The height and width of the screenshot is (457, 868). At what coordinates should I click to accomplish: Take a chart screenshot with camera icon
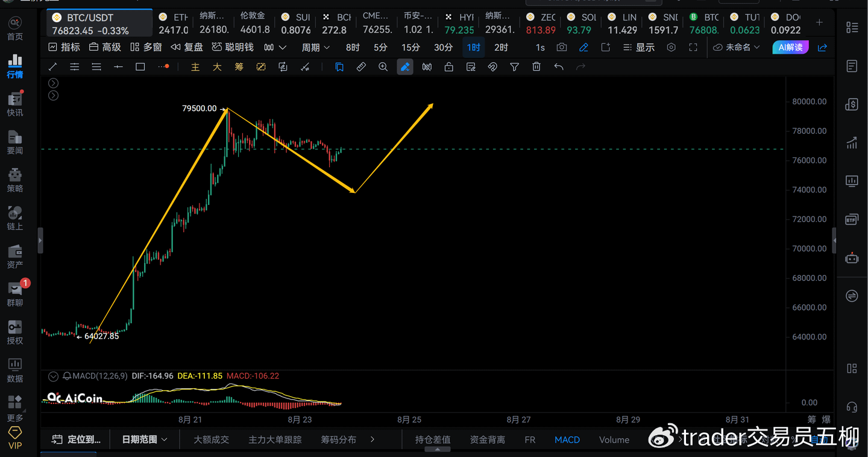click(562, 47)
